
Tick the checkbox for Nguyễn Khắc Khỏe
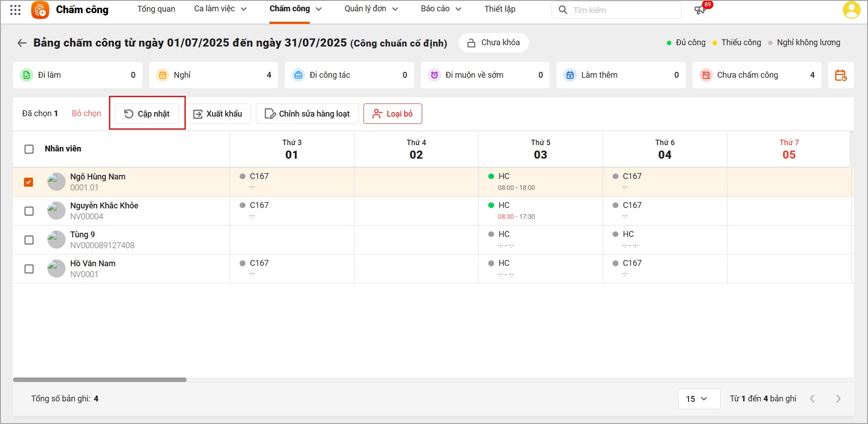(x=29, y=211)
